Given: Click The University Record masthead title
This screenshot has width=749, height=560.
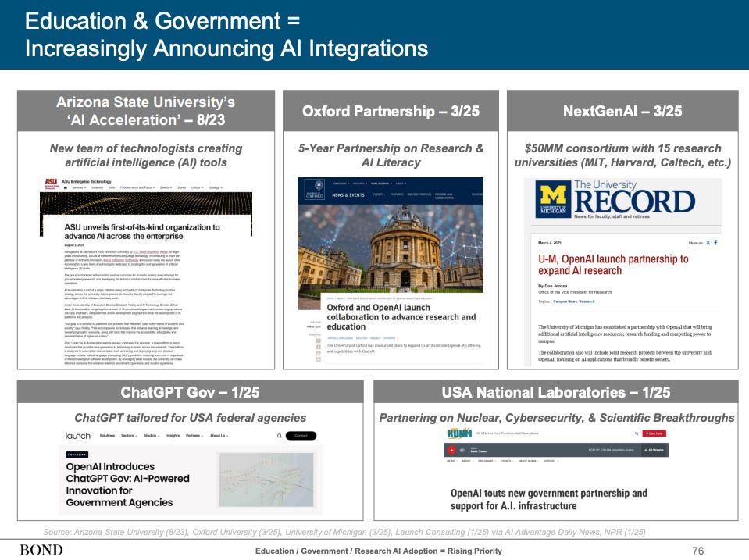Looking at the screenshot, I should 634,197.
